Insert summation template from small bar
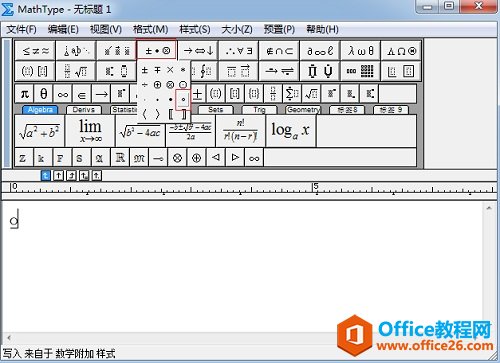The image size is (500, 363). coord(292,94)
